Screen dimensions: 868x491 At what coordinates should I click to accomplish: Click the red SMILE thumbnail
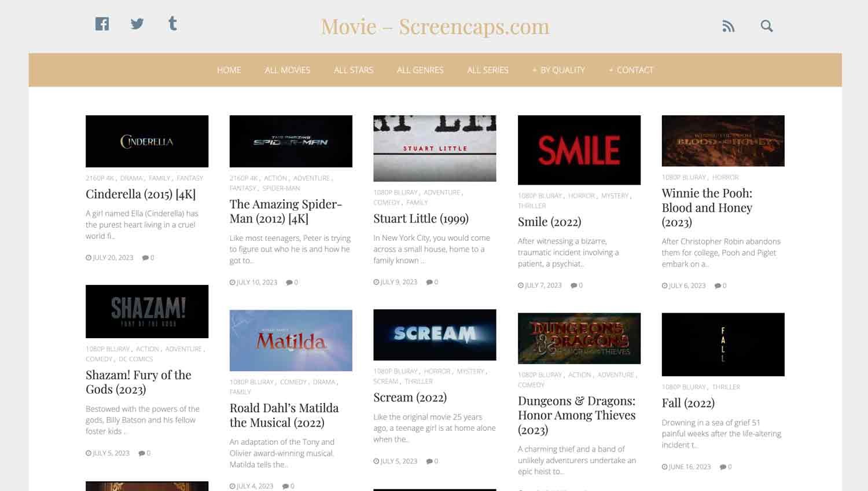click(579, 150)
